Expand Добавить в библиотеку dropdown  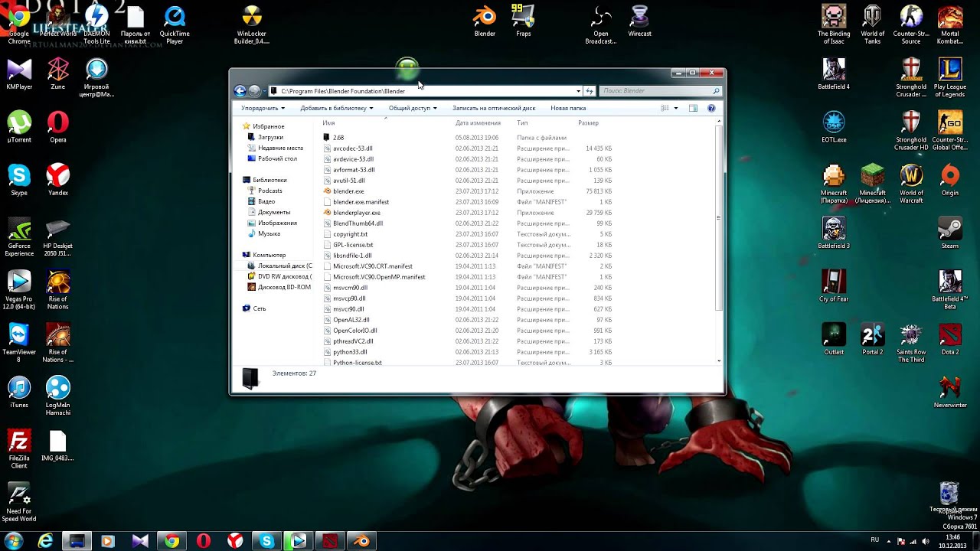tap(337, 109)
